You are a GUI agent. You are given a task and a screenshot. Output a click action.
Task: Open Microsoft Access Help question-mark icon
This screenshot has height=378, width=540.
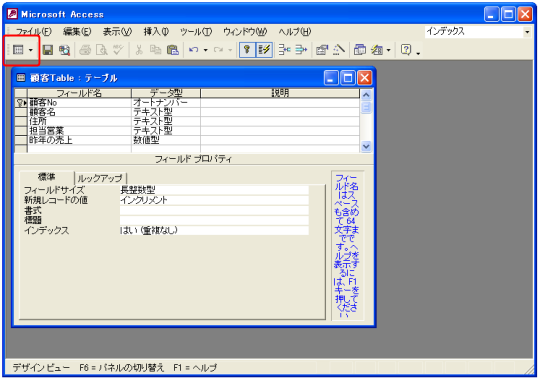pos(406,50)
